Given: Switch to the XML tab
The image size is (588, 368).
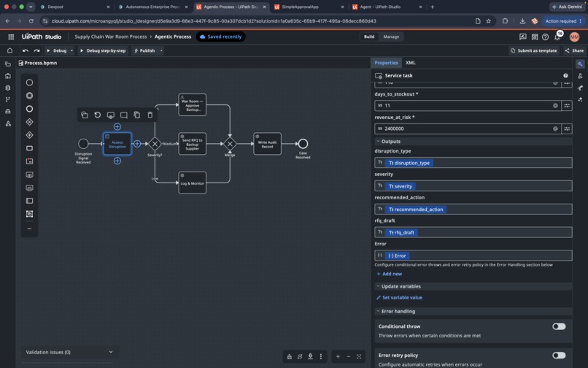Looking at the screenshot, I should [x=410, y=63].
